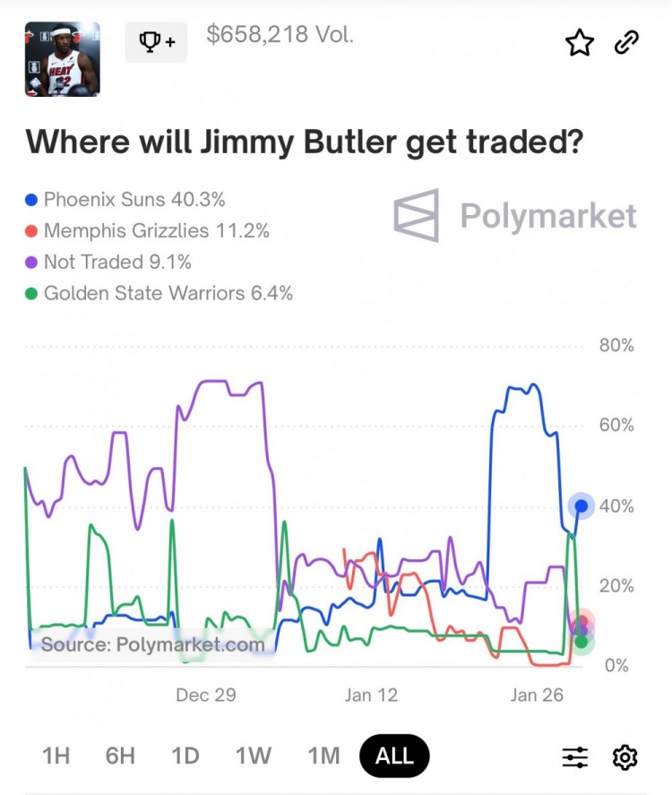This screenshot has height=795, width=672.
Task: Switch chart to 1W range
Action: tap(254, 756)
